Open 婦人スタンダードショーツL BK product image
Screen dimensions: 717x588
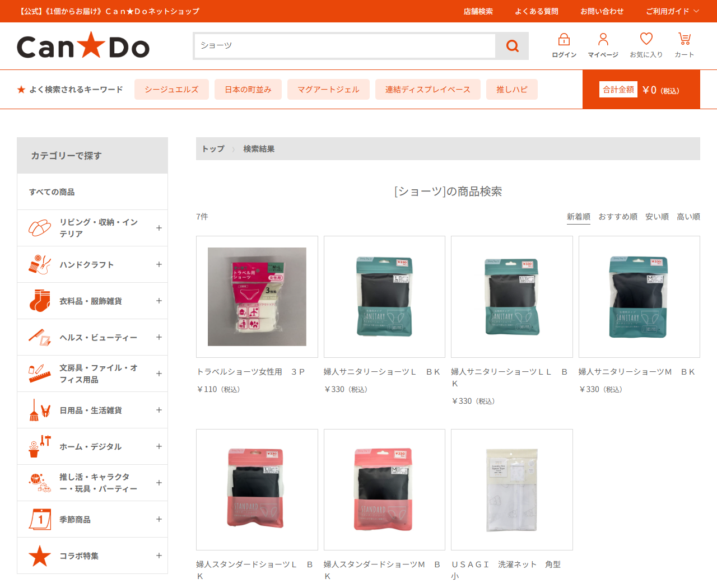[257, 490]
